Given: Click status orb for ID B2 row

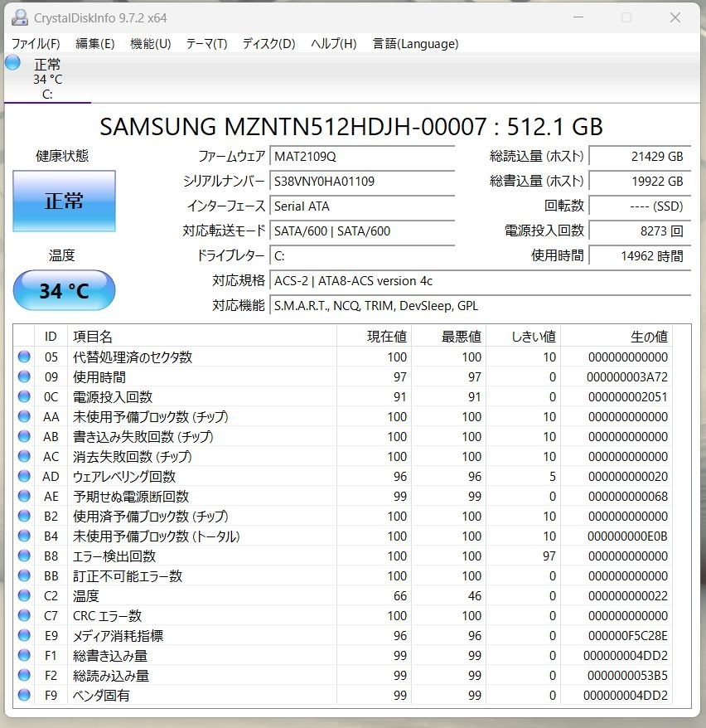Looking at the screenshot, I should [24, 516].
